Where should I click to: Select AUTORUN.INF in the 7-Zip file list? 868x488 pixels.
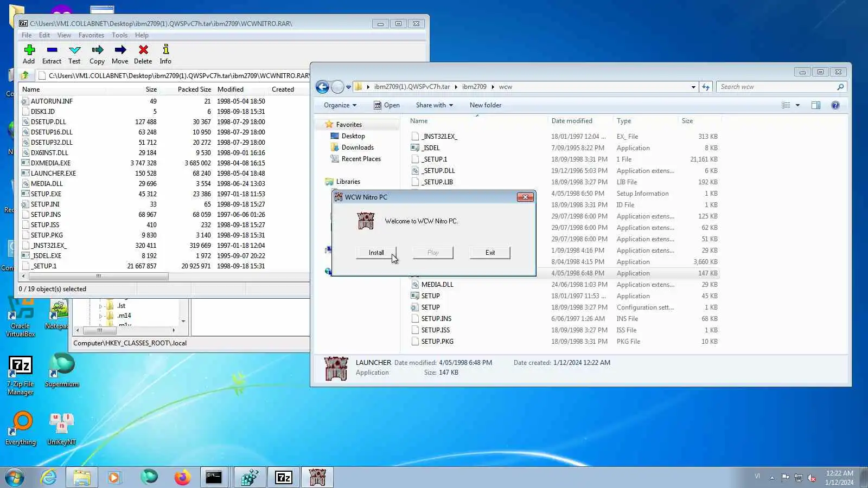click(x=52, y=101)
